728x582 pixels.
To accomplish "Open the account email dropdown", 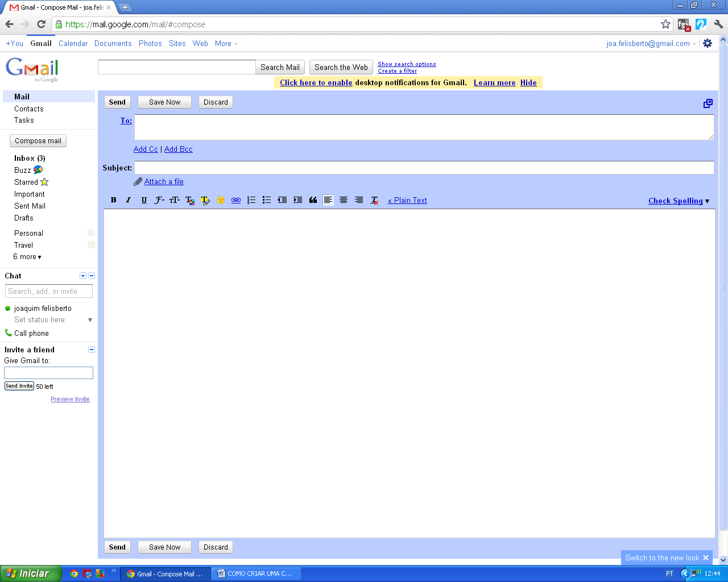I will coord(651,43).
